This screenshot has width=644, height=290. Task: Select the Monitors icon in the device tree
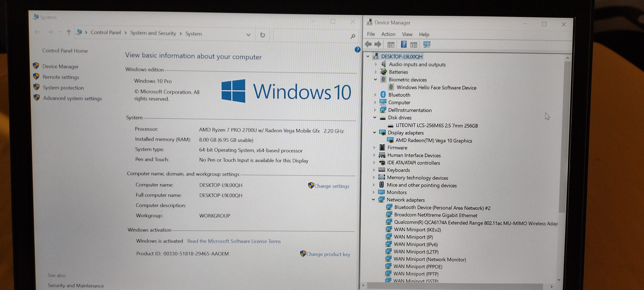click(381, 192)
